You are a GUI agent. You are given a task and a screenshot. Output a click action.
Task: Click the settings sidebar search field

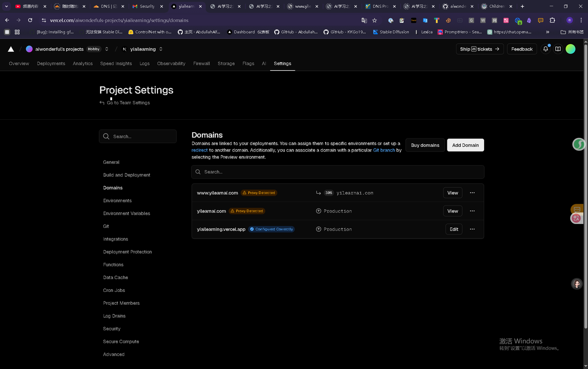pos(137,136)
